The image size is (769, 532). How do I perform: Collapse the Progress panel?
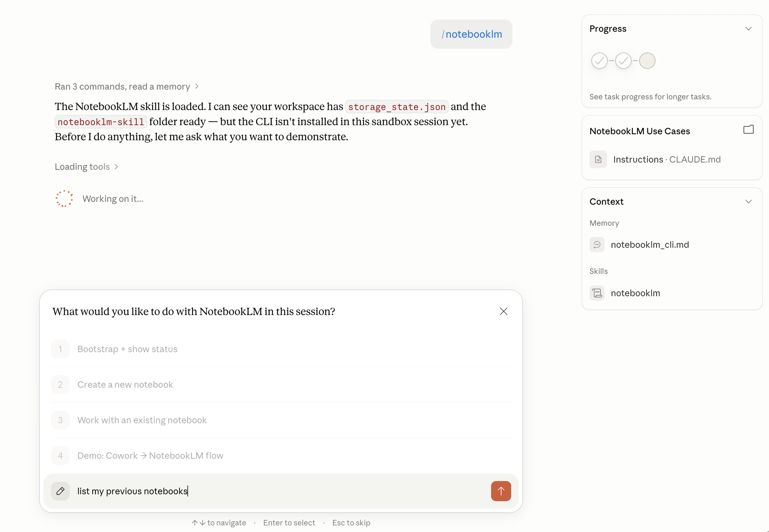click(x=748, y=29)
